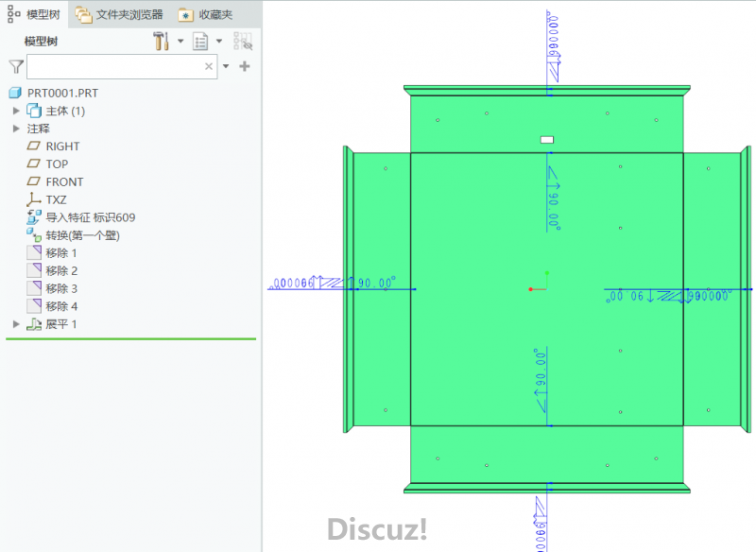Click the tree columns display icon
The image size is (756, 552).
200,42
